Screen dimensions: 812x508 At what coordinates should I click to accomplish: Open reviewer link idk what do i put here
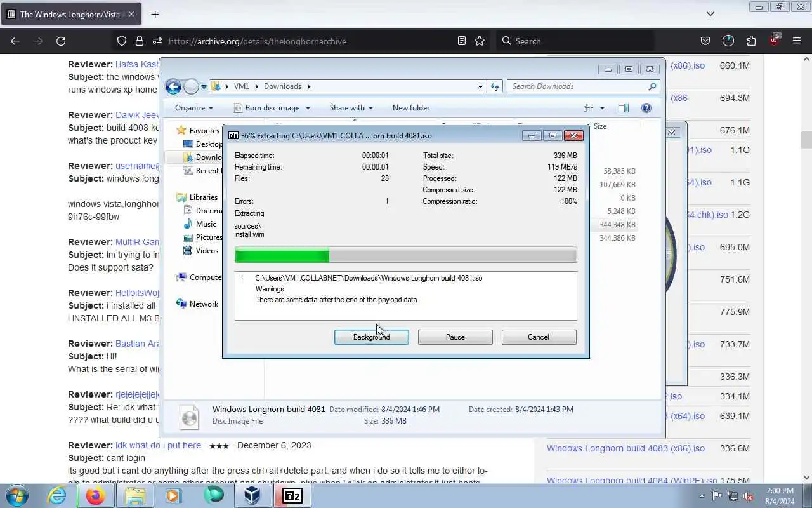pyautogui.click(x=158, y=445)
